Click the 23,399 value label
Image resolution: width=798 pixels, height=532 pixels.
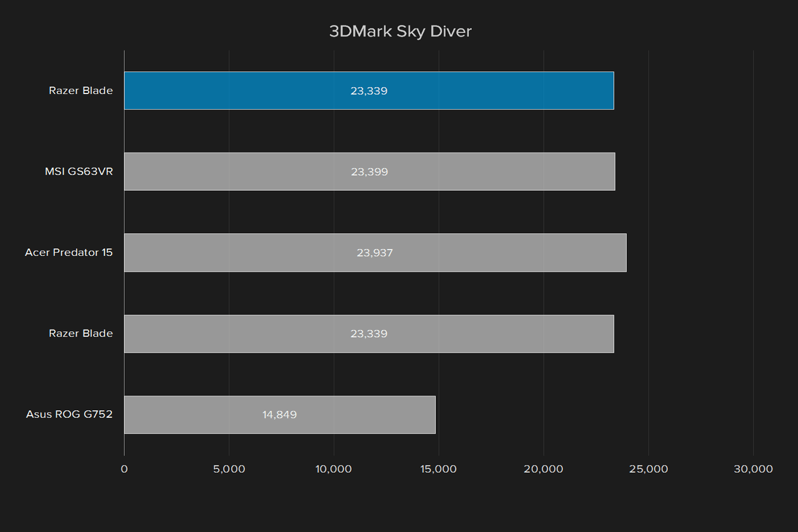tap(370, 172)
